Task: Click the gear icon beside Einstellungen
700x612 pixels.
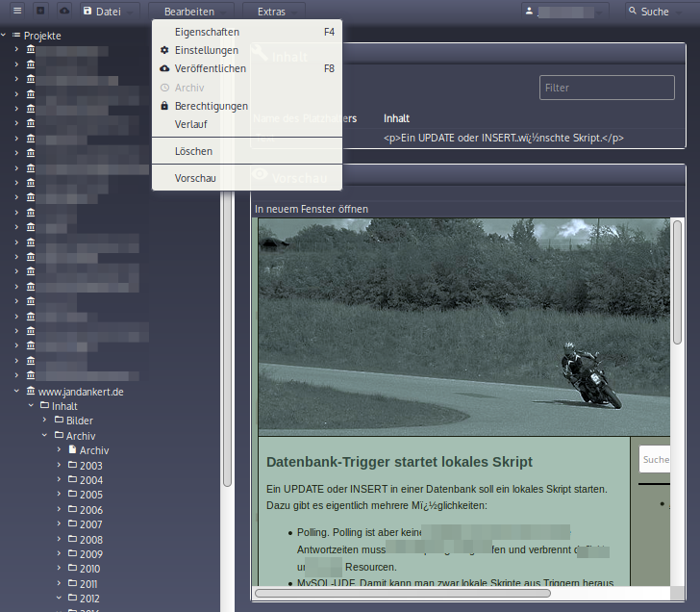Action: (164, 50)
